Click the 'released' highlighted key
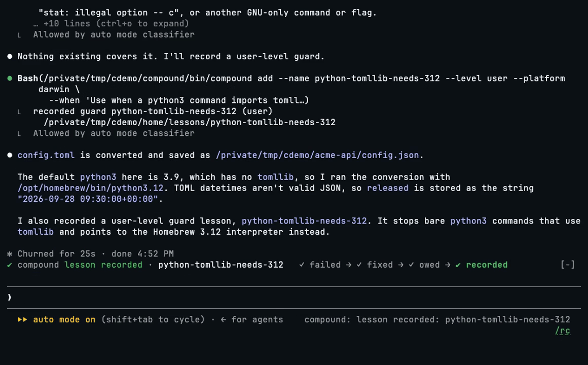 point(387,188)
